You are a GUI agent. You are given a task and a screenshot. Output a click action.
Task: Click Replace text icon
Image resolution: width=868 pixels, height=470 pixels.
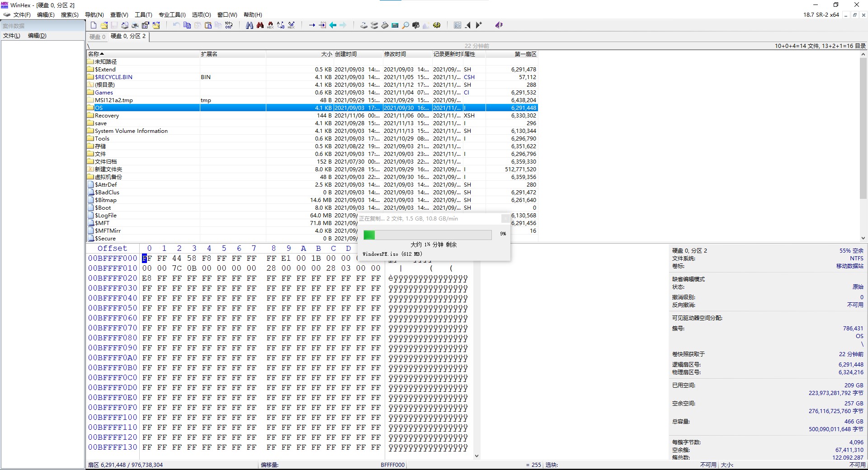tap(281, 25)
